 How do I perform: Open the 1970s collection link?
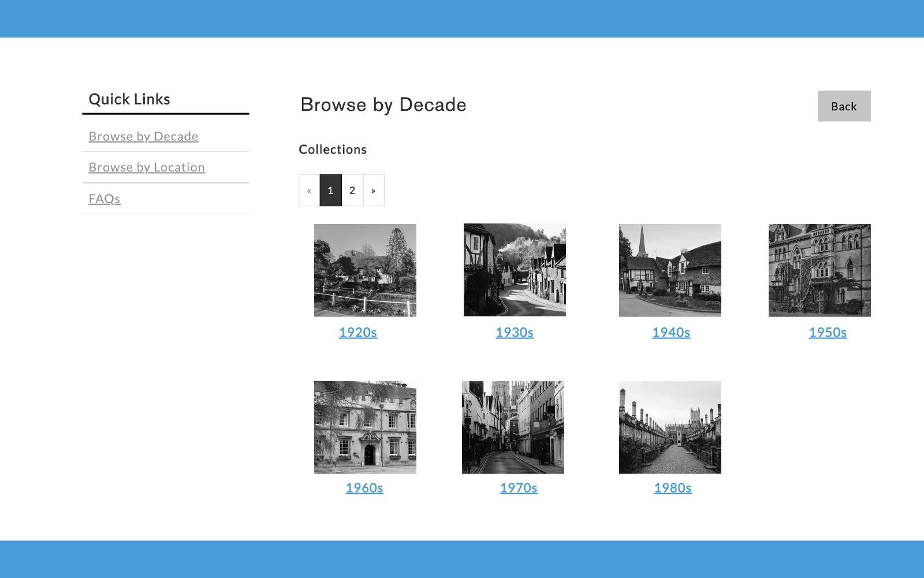[519, 488]
